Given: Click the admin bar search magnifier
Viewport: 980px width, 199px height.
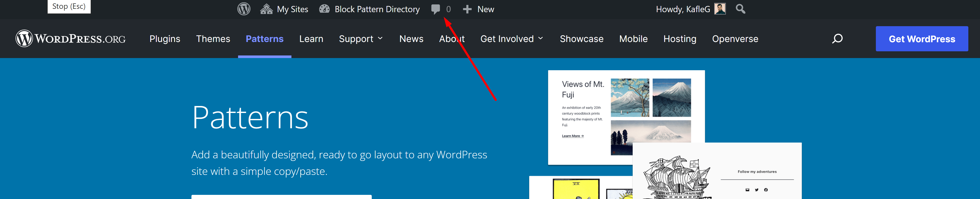Looking at the screenshot, I should (x=740, y=9).
